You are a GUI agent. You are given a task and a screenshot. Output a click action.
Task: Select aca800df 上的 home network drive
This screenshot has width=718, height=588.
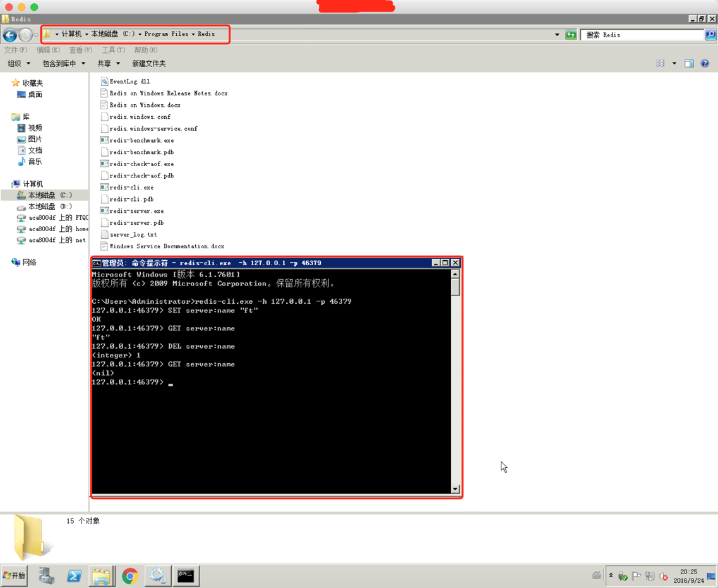tap(52, 229)
